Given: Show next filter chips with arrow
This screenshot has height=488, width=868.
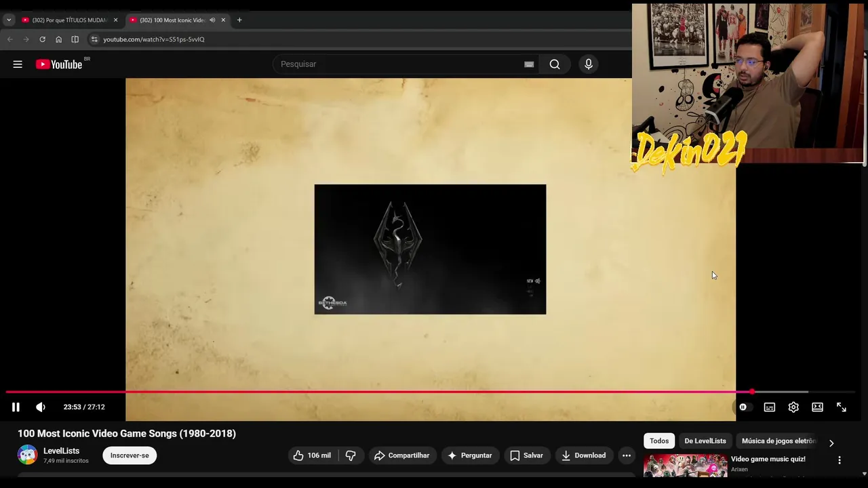Looking at the screenshot, I should [x=831, y=443].
